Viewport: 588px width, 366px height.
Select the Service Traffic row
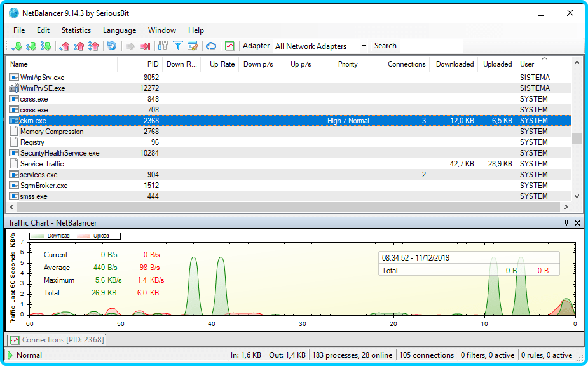tap(289, 164)
